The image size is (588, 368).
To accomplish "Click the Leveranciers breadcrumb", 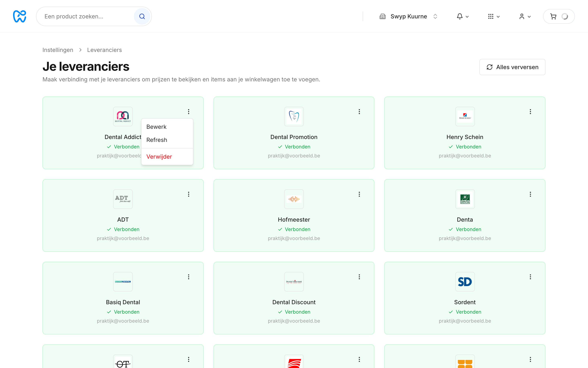I will [x=105, y=50].
